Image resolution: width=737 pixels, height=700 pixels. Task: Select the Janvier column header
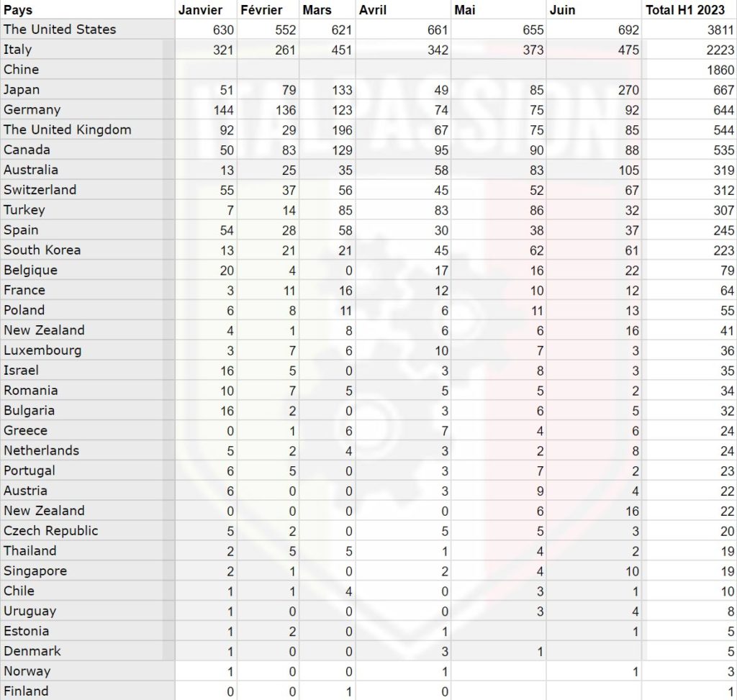click(x=200, y=10)
